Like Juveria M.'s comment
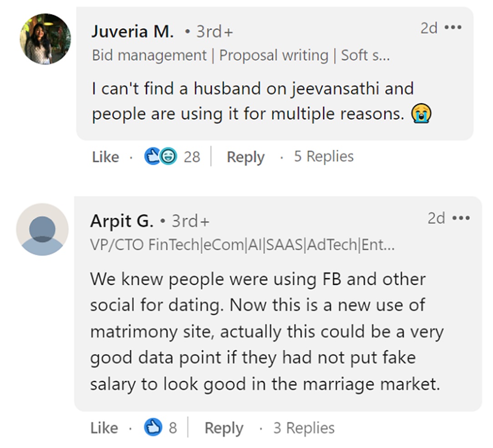This screenshot has height=448, width=493. [x=105, y=157]
